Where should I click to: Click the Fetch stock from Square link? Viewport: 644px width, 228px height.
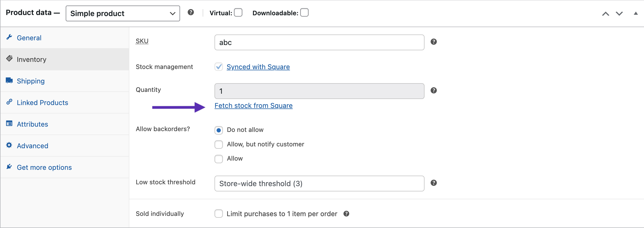pyautogui.click(x=253, y=106)
